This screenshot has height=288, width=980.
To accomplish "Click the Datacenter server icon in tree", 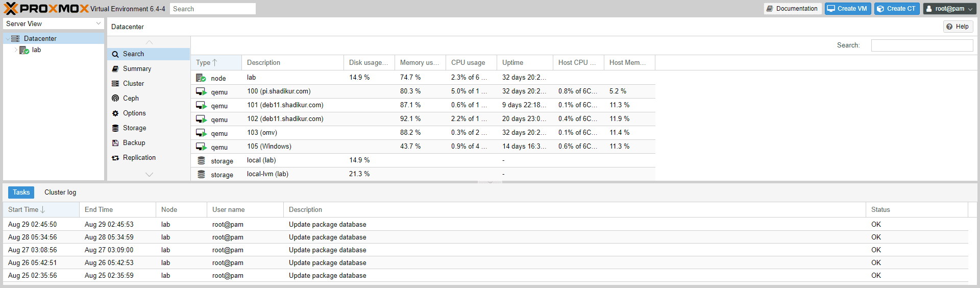I will tap(15, 38).
